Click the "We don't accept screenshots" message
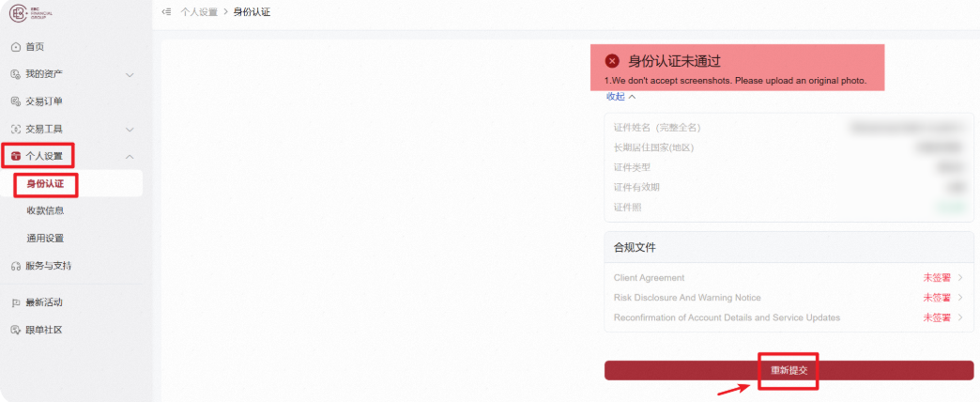This screenshot has height=402, width=980. [x=736, y=82]
